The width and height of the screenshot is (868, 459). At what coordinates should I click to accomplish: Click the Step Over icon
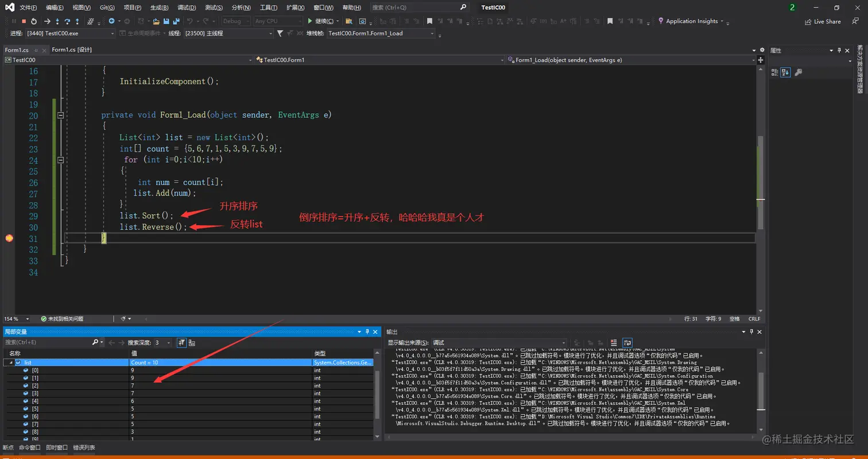tap(67, 21)
